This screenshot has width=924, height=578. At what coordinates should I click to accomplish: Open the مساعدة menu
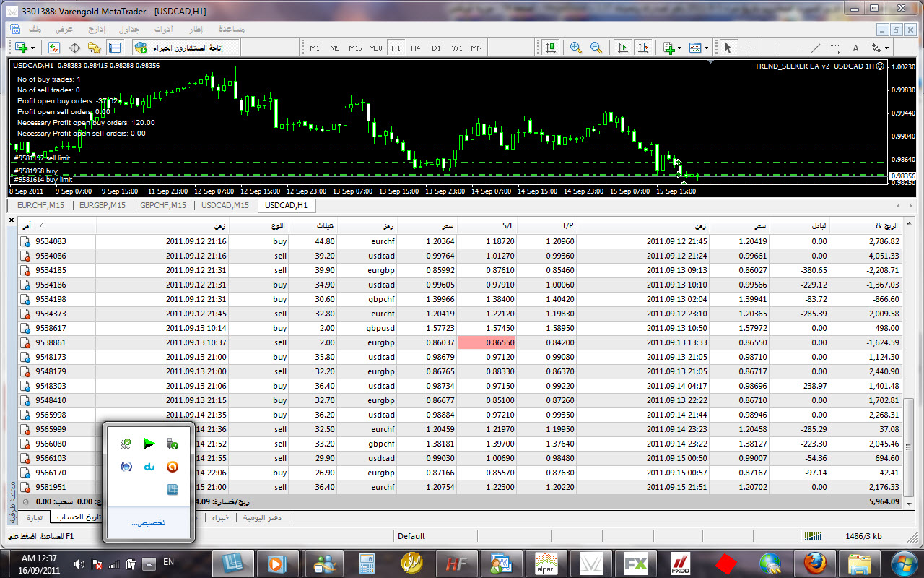(231, 30)
